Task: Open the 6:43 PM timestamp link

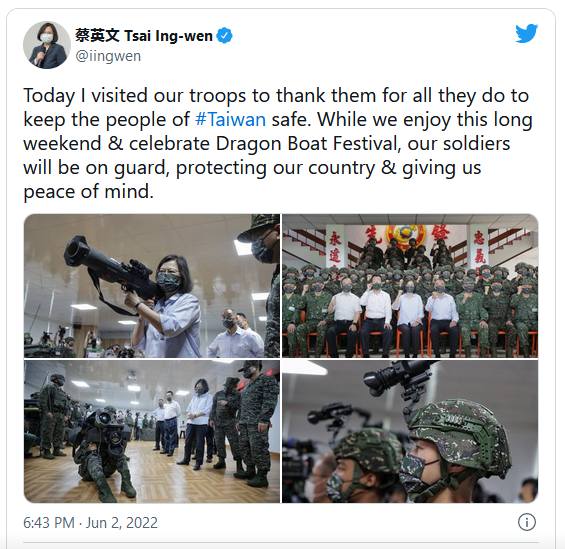Action: [49, 523]
